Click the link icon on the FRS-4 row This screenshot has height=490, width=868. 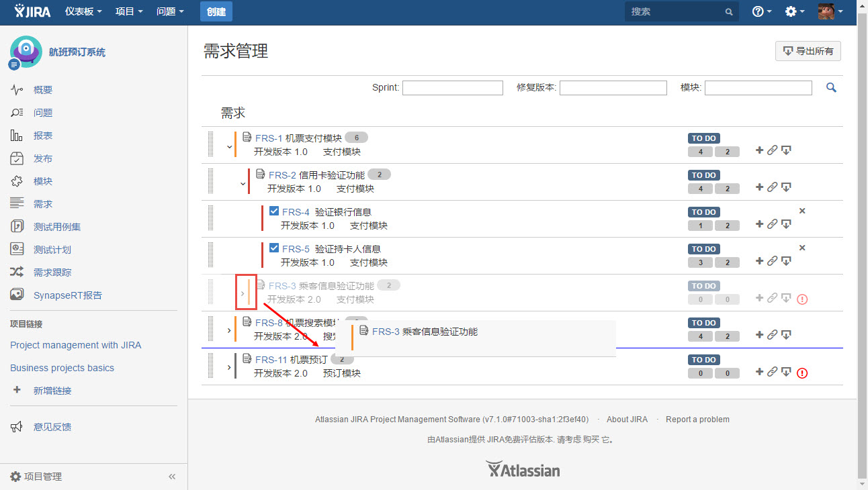[772, 224]
